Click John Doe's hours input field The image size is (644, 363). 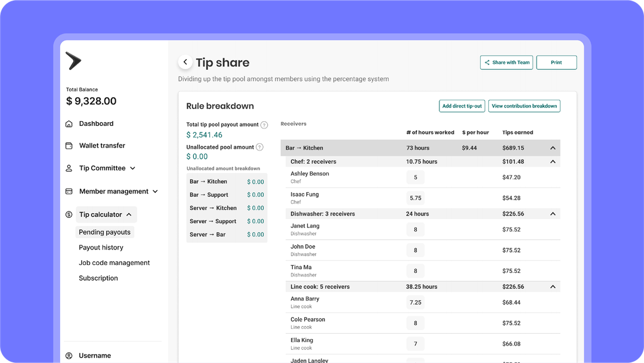pos(415,250)
